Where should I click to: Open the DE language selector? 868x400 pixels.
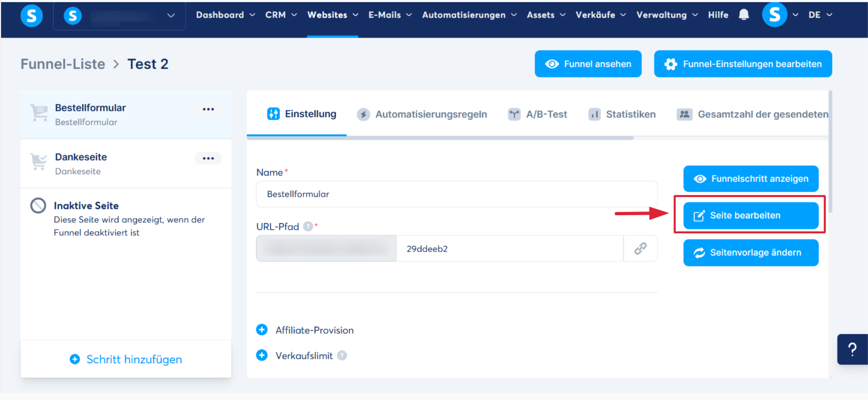[820, 15]
